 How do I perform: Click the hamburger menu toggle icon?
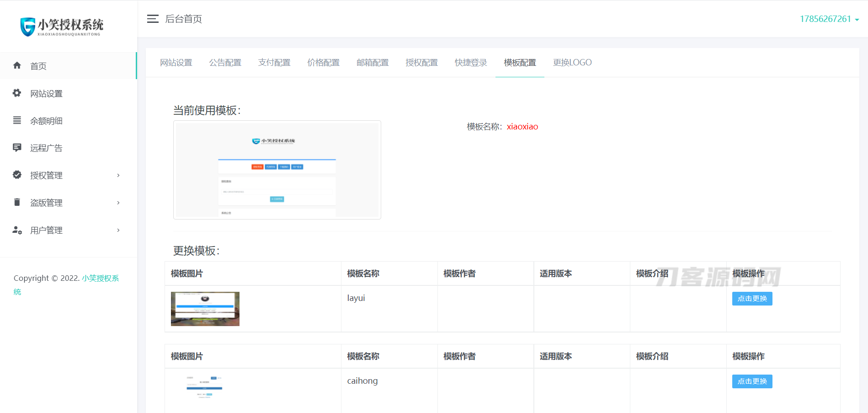click(153, 19)
